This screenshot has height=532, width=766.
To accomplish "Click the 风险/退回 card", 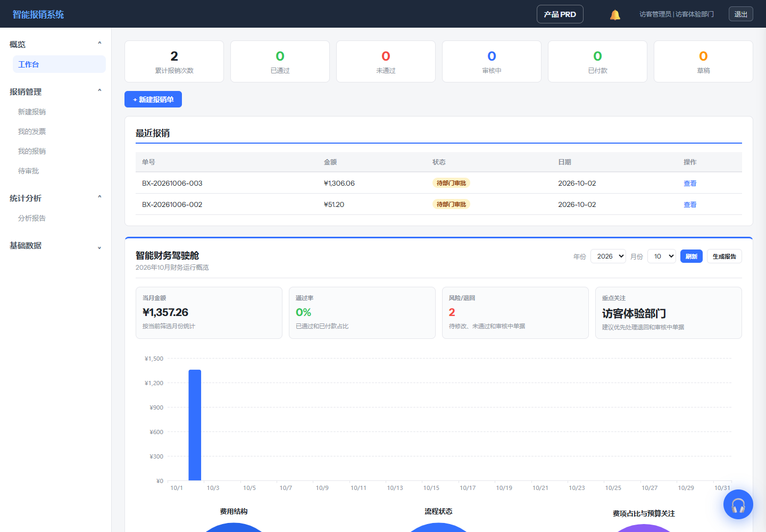I will pyautogui.click(x=515, y=313).
